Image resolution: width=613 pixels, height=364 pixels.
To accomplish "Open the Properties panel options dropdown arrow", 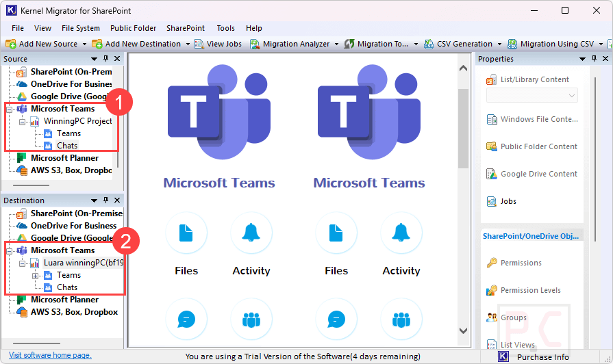I will [582, 59].
